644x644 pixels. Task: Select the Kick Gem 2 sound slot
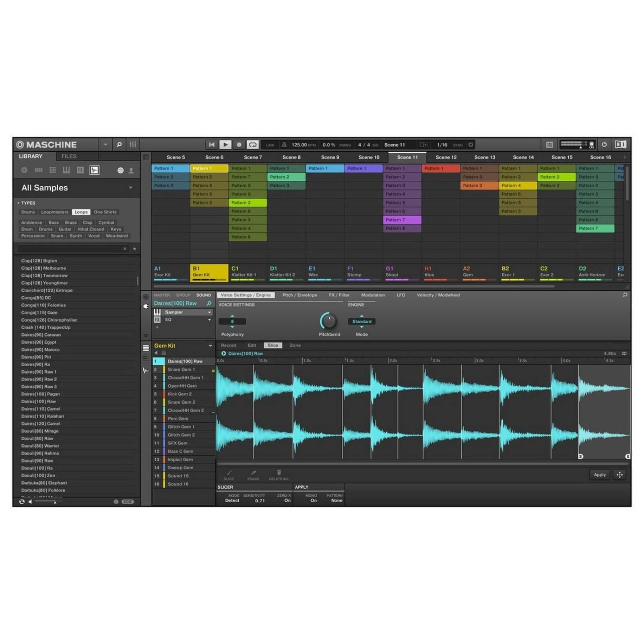coord(182,394)
